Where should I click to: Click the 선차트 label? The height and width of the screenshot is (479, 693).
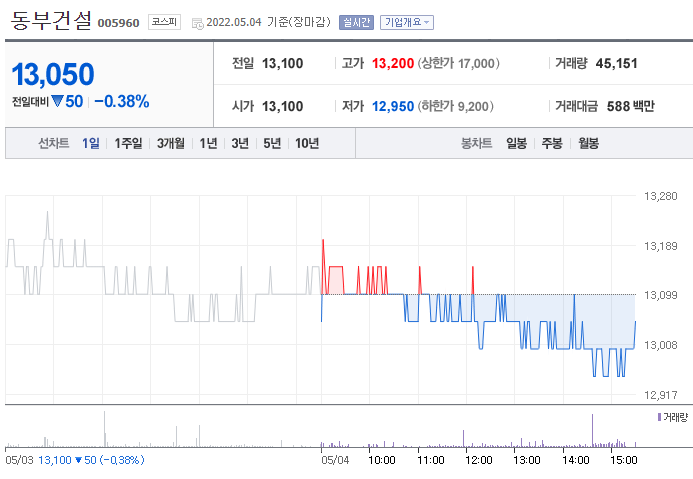pos(53,143)
